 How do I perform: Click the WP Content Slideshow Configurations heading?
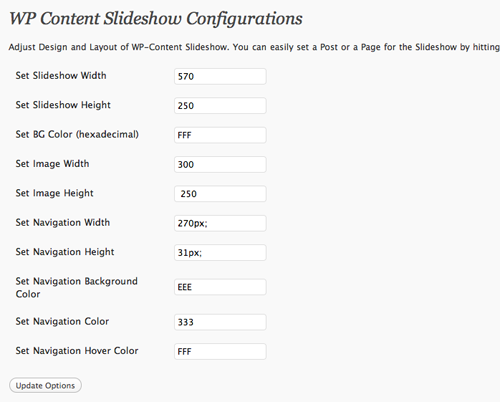coord(156,19)
